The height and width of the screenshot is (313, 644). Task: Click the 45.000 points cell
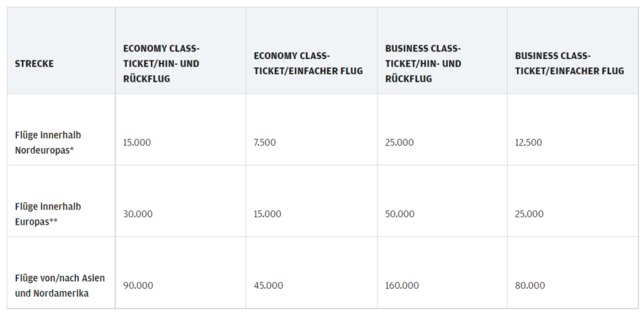[x=268, y=286]
